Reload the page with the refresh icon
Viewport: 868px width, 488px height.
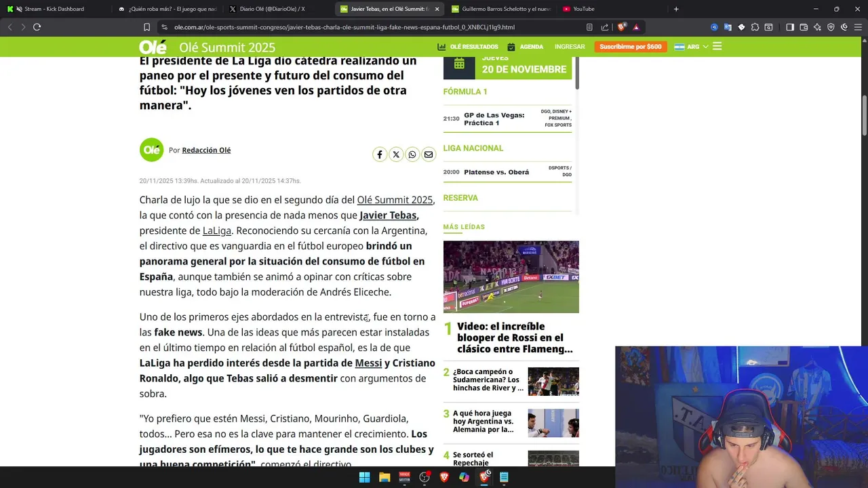(x=37, y=27)
